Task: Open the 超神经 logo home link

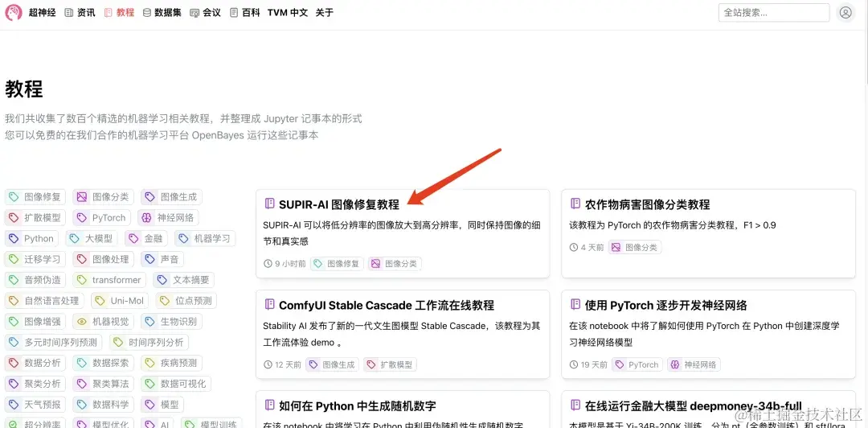Action: coord(31,12)
